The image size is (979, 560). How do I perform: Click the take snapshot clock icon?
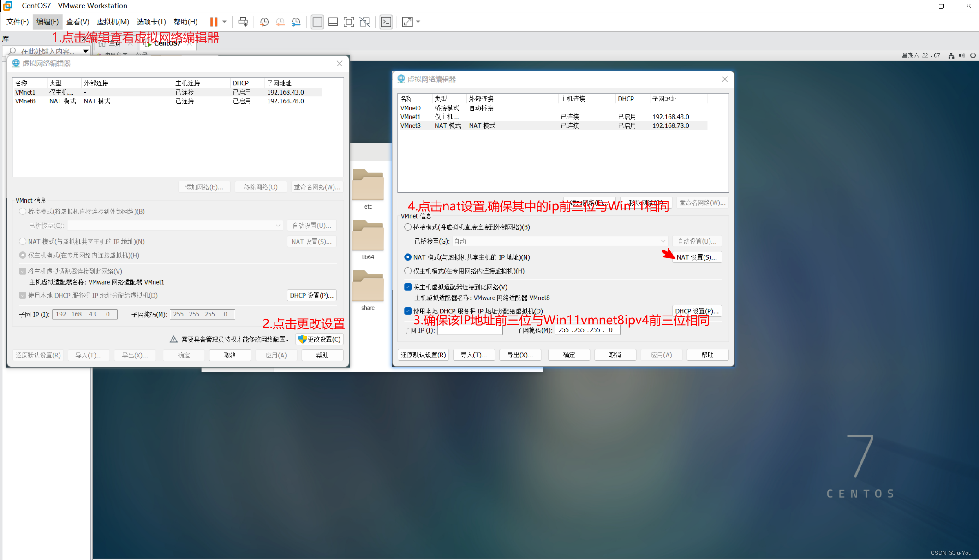pos(264,22)
